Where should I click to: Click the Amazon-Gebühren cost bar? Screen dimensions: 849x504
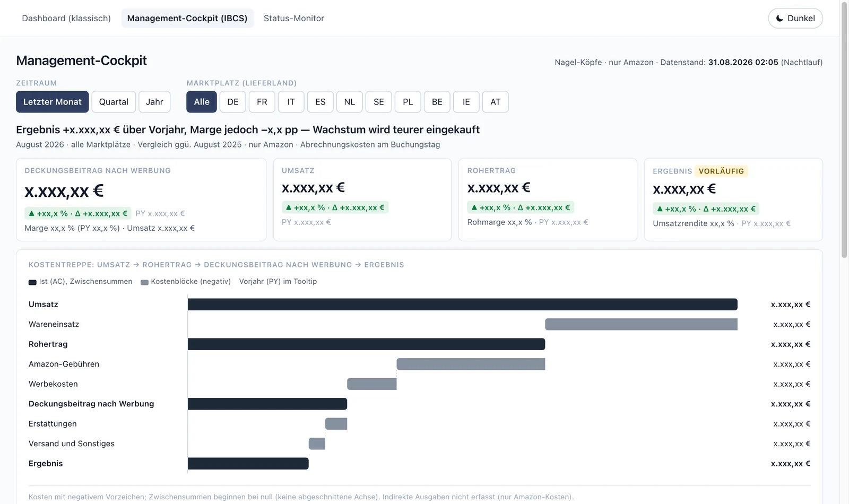(471, 364)
